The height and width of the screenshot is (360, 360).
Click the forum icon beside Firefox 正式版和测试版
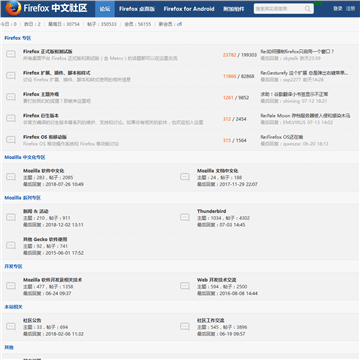(11, 54)
